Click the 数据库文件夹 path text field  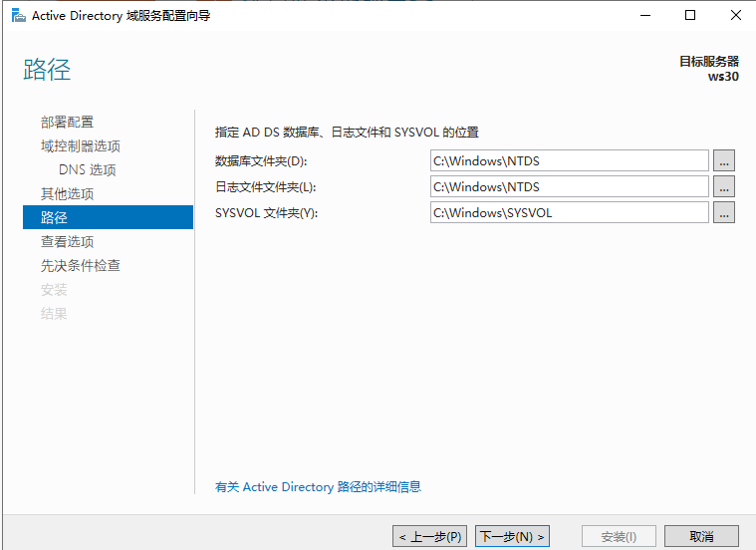(569, 160)
